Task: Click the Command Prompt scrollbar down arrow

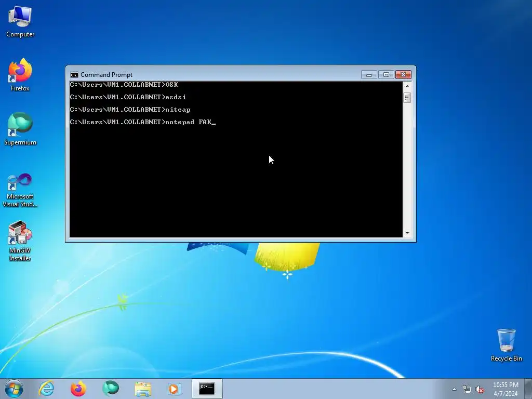Action: 407,233
